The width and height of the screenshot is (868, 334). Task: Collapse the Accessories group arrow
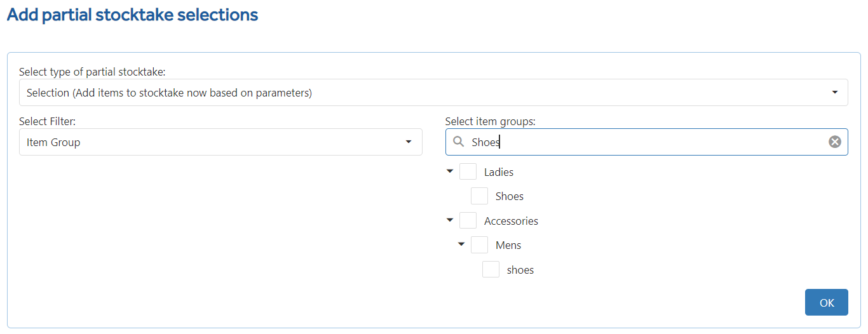point(450,220)
